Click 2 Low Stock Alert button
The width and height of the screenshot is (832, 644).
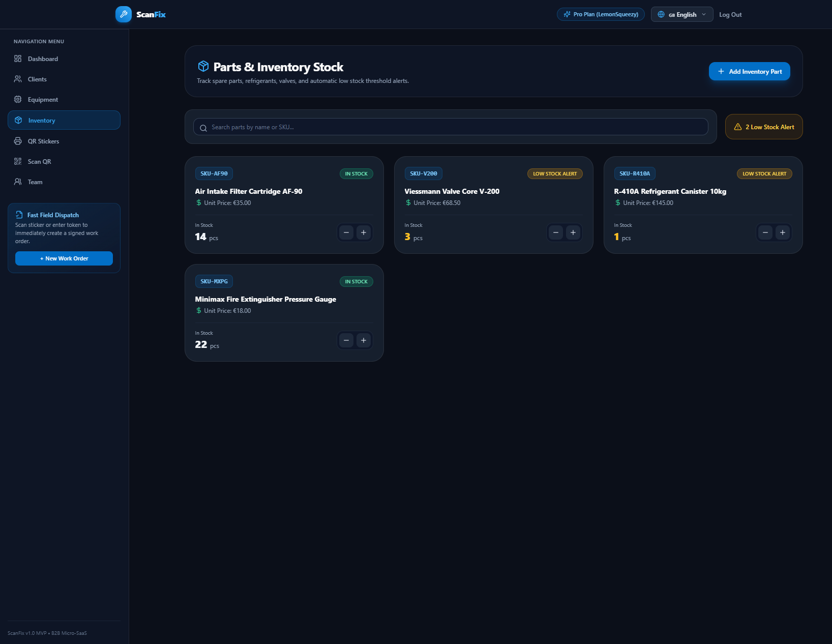764,127
